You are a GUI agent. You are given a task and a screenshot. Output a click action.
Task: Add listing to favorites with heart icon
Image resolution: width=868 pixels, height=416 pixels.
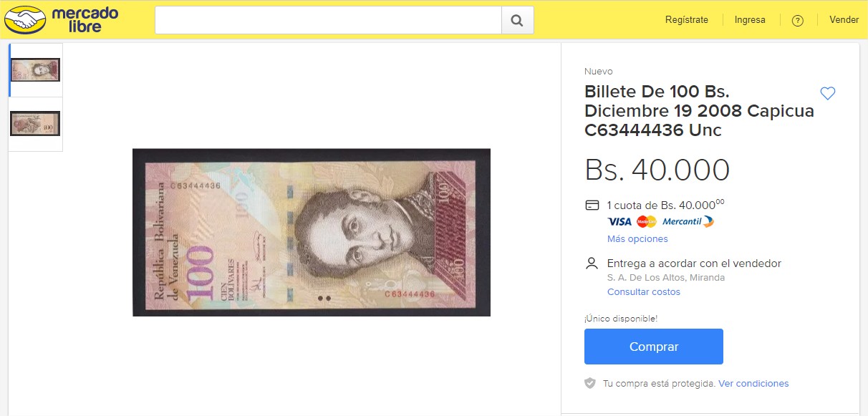[x=828, y=93]
